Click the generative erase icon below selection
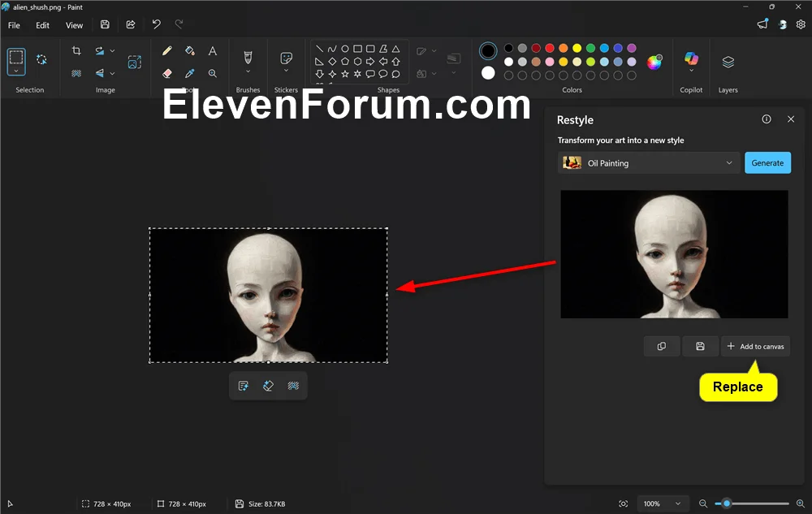 click(268, 386)
